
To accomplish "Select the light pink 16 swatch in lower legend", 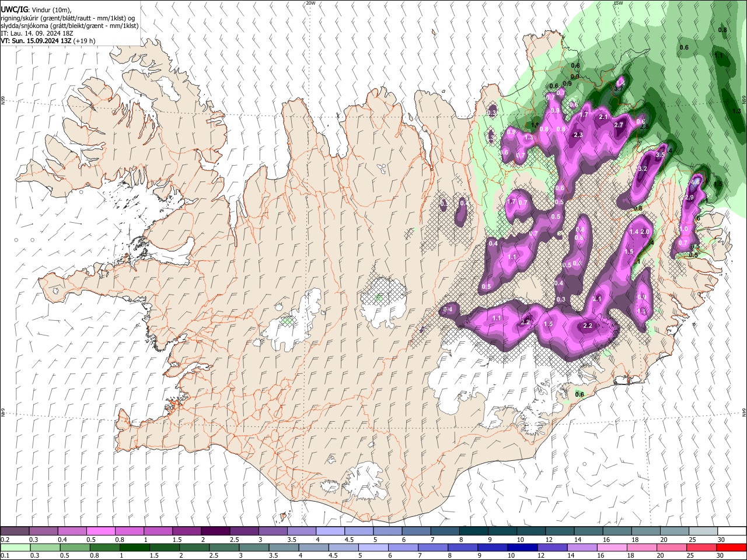I will click(613, 548).
